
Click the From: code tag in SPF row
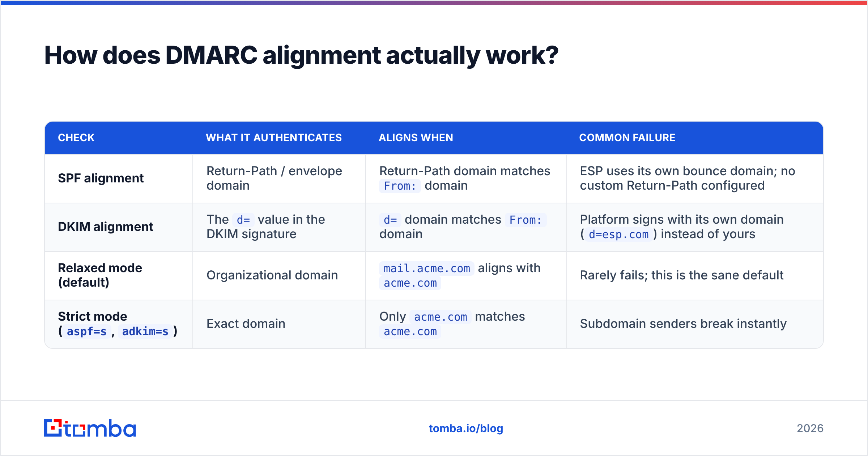(x=400, y=186)
